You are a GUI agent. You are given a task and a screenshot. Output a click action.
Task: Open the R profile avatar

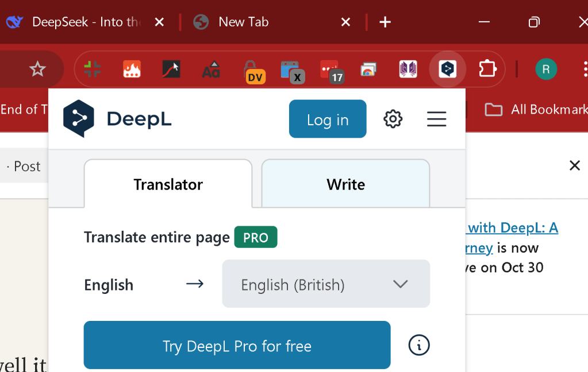click(546, 69)
